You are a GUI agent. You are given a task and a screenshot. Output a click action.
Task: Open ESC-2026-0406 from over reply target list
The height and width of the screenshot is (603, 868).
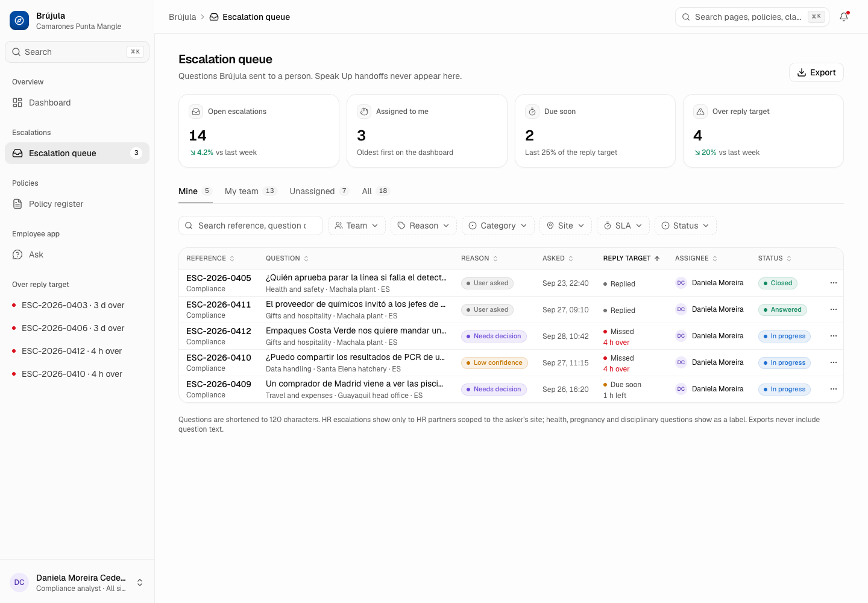click(77, 328)
